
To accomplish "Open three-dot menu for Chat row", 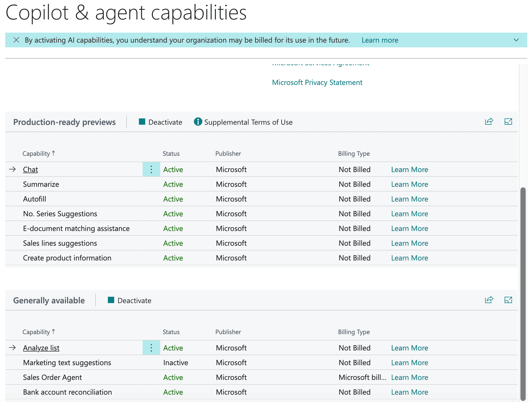I will pos(151,169).
